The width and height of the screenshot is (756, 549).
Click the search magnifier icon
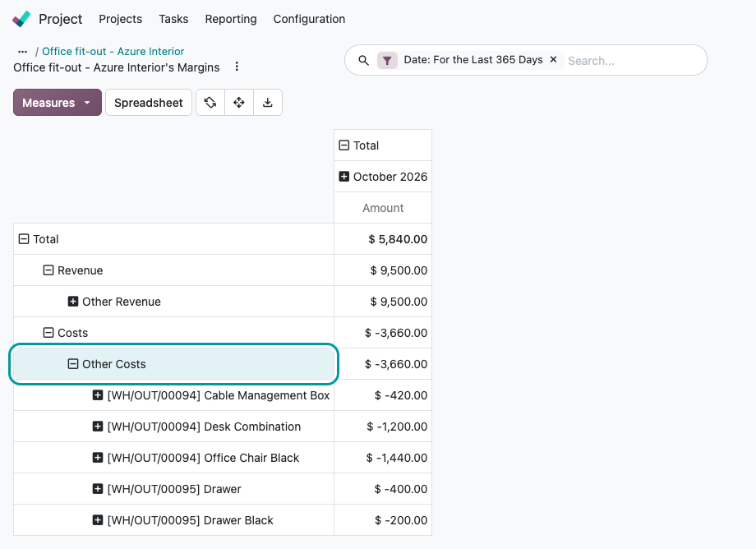coord(363,60)
